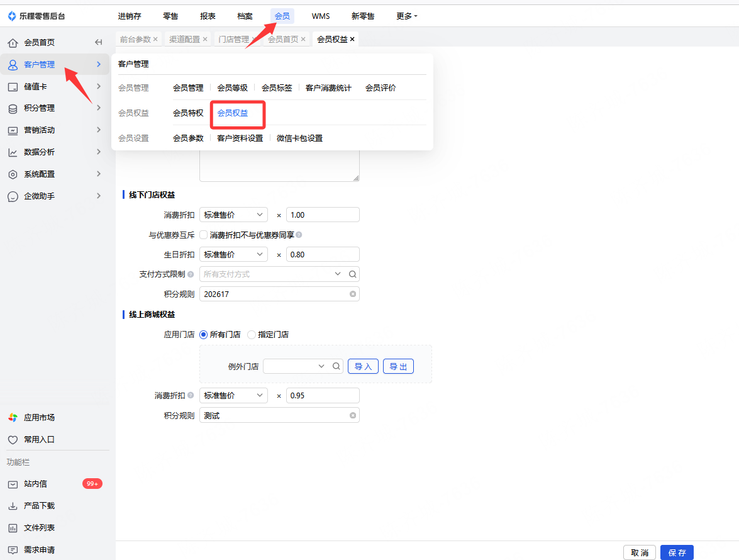Close the 前台参数 tab
Screen dimensions: 739x560
tap(155, 39)
